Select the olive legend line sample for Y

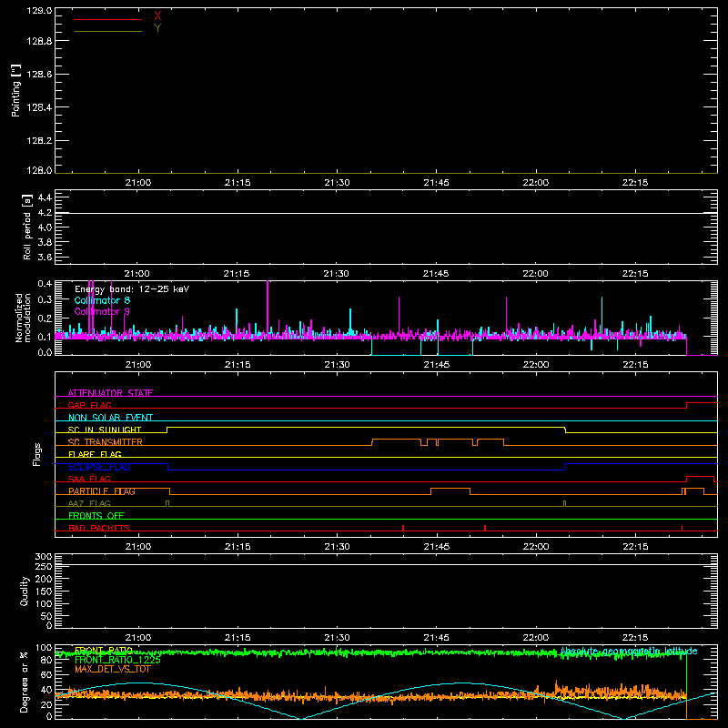point(108,31)
